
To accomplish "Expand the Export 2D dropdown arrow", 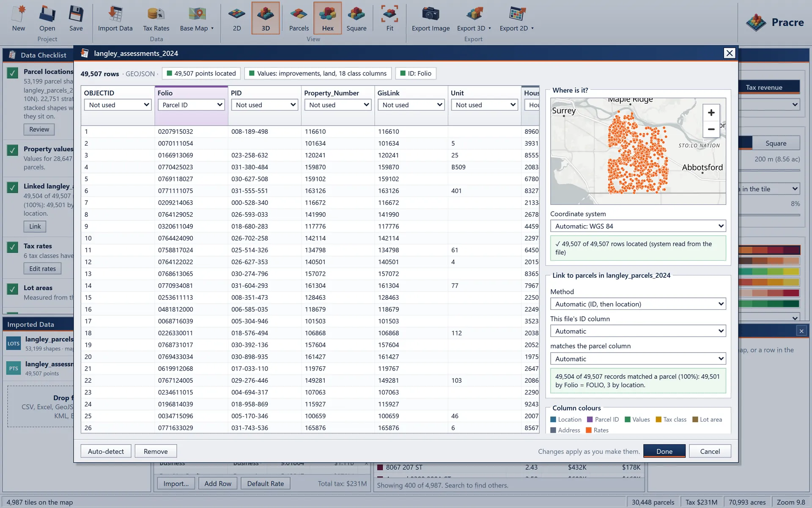I will pyautogui.click(x=532, y=28).
